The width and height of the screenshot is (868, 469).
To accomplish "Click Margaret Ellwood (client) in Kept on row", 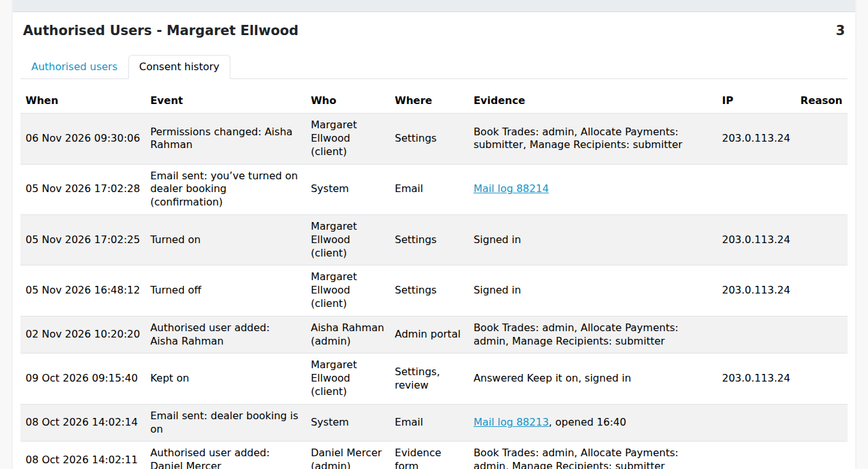I will tap(334, 378).
